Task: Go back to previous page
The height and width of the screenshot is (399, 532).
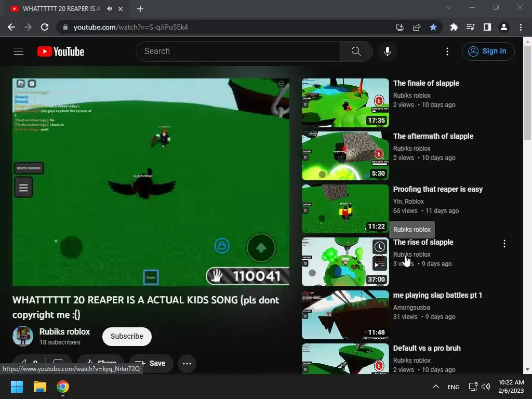Action: coord(11,27)
